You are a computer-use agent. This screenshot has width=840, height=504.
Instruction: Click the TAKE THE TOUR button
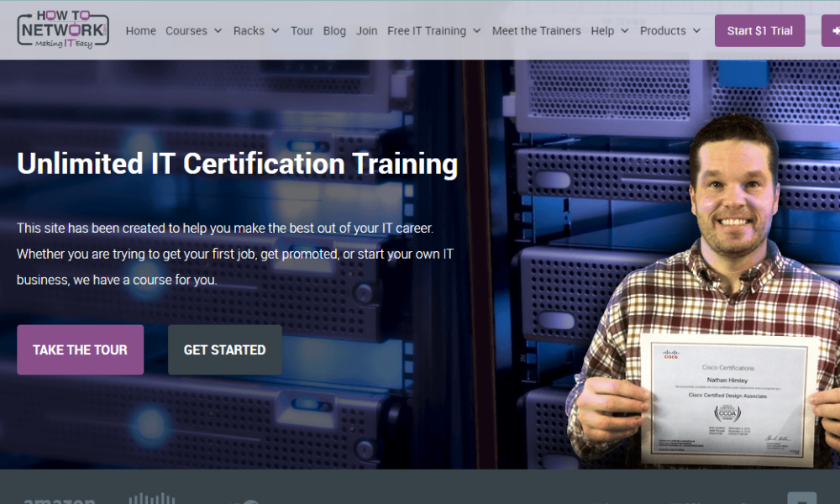[80, 349]
